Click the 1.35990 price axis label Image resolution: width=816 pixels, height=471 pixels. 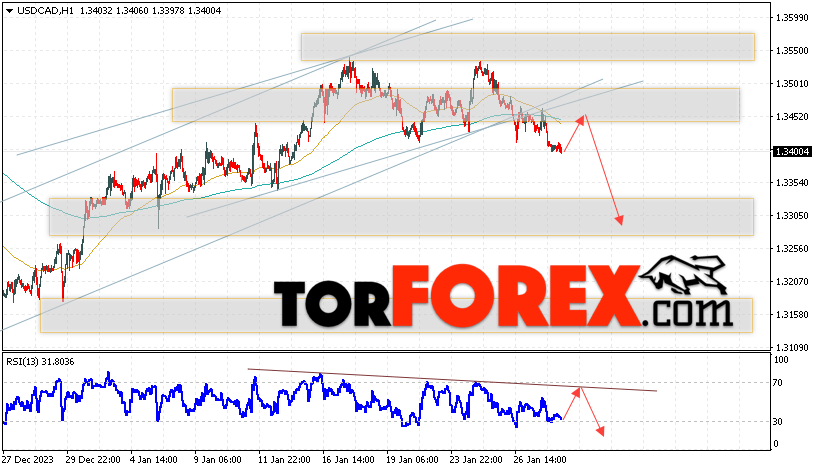pyautogui.click(x=792, y=18)
